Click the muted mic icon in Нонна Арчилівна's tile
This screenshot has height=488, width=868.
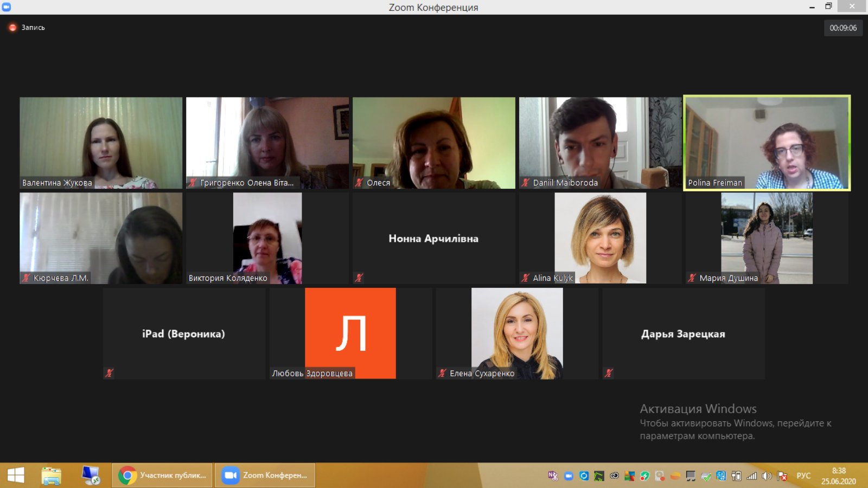[x=359, y=278]
